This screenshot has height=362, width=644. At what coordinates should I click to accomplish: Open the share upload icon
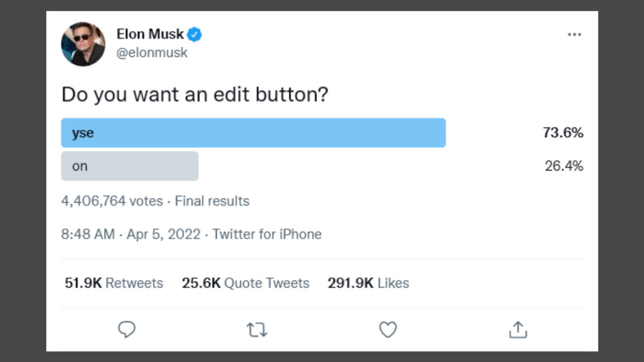point(518,330)
